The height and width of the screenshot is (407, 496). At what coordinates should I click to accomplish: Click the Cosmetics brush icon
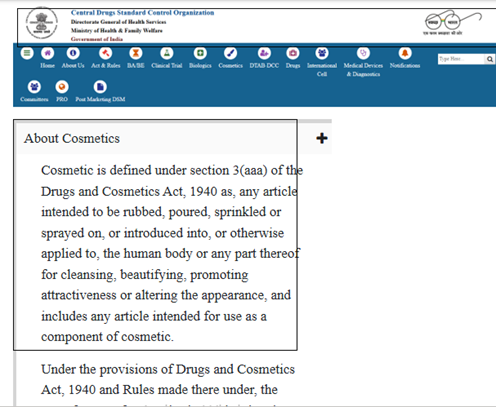tap(231, 53)
